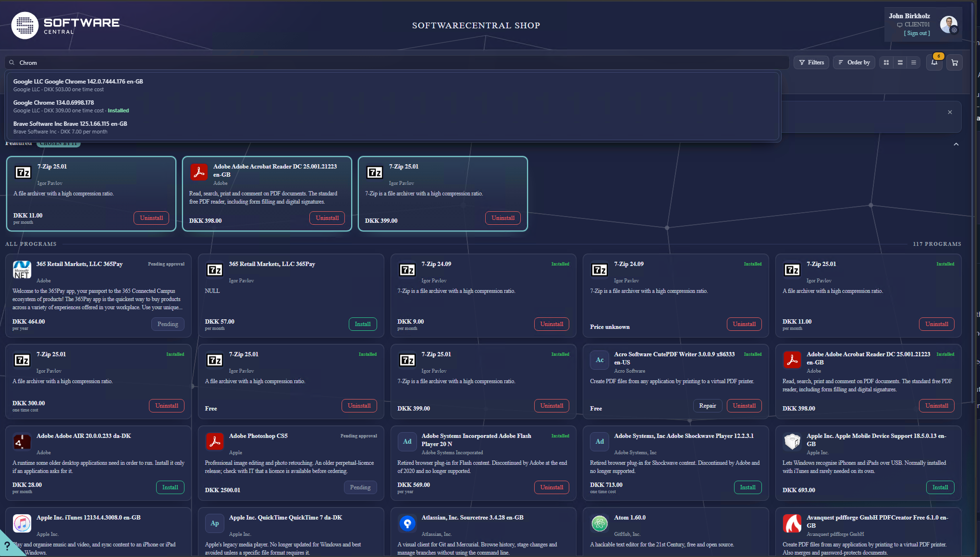Open the Filters dropdown
This screenshot has width=980, height=557.
click(x=811, y=62)
